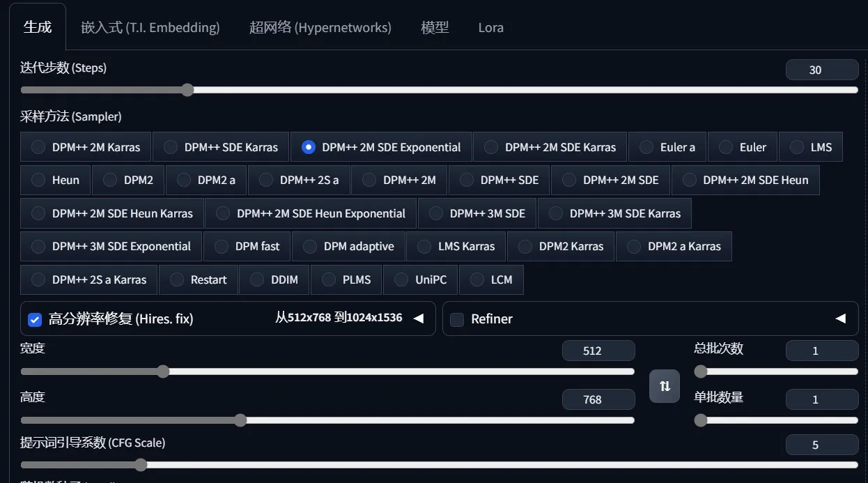
Task: Uncheck the Hires. fix checkbox
Action: [x=35, y=319]
